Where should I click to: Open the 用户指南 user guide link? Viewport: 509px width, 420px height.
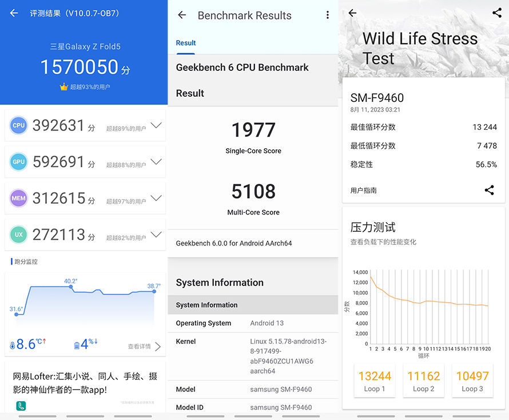[363, 191]
